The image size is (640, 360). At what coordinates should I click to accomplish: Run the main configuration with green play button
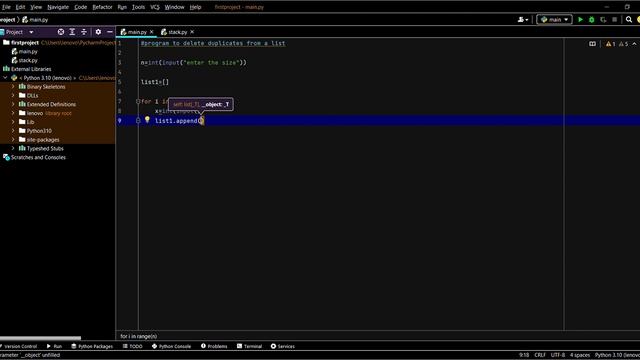(x=580, y=20)
